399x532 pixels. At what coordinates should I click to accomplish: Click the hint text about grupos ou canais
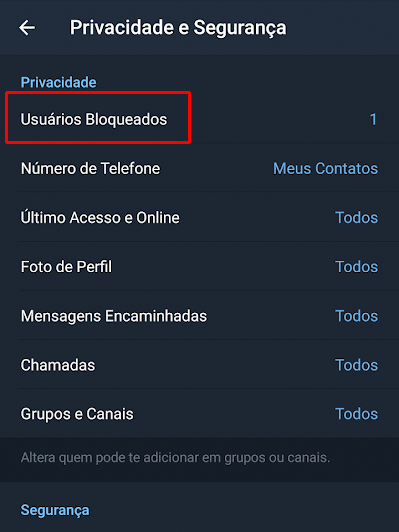tap(175, 458)
